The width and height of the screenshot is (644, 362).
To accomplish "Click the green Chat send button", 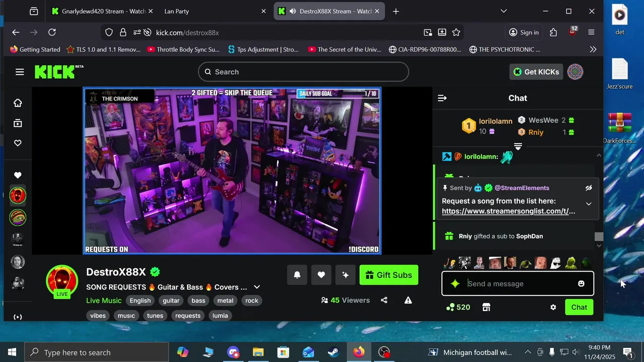I will click(579, 307).
